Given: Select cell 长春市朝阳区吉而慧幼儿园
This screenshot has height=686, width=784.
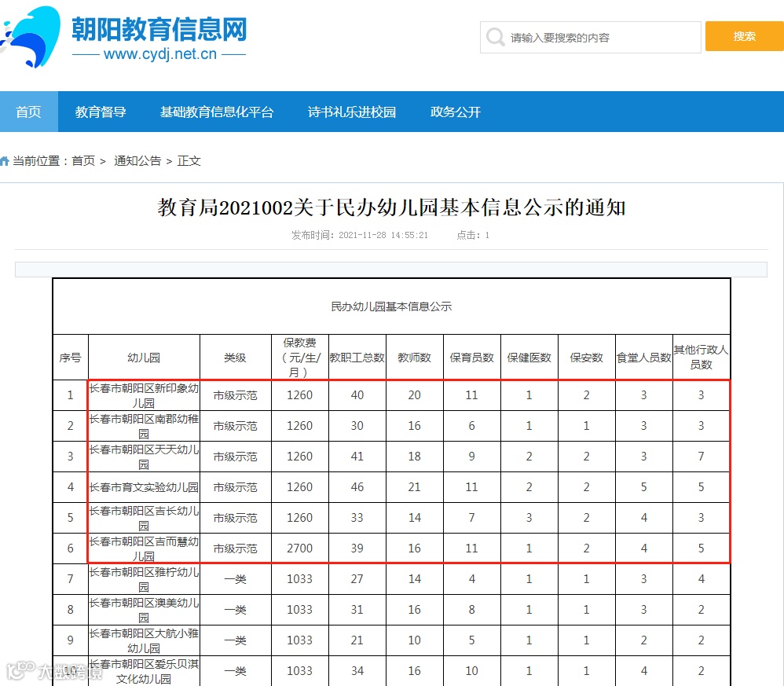Looking at the screenshot, I should (144, 548).
